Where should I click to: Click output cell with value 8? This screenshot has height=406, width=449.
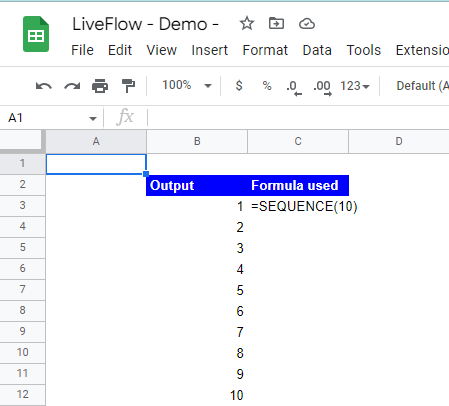pos(197,353)
